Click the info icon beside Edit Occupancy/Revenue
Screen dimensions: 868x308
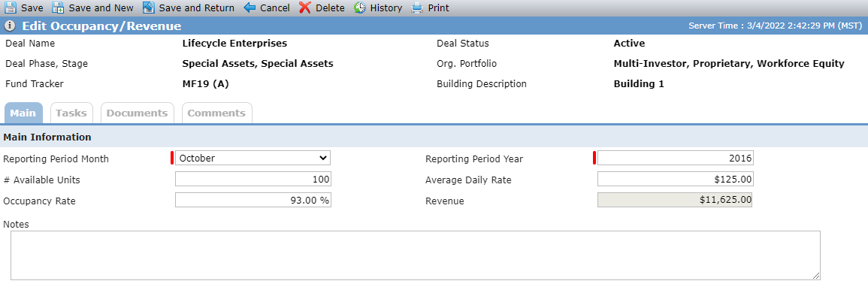click(10, 26)
